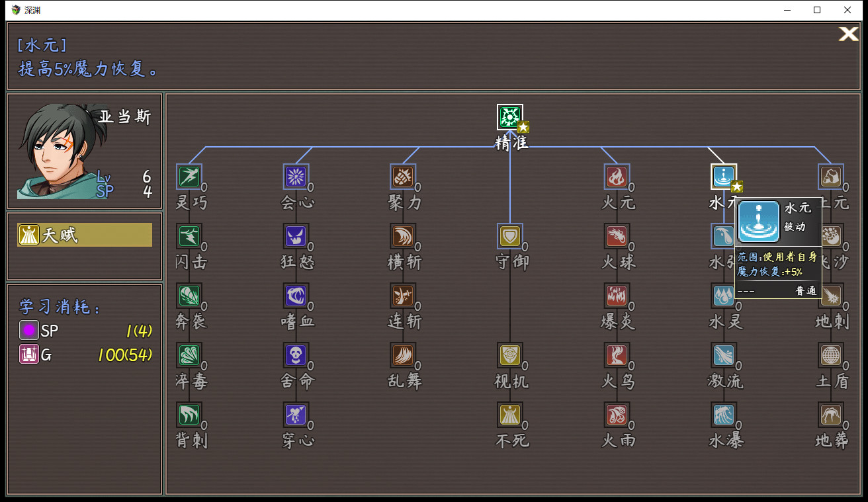The width and height of the screenshot is (868, 502).
Task: Click the 水瀑 waterfall skill icon
Action: (723, 414)
